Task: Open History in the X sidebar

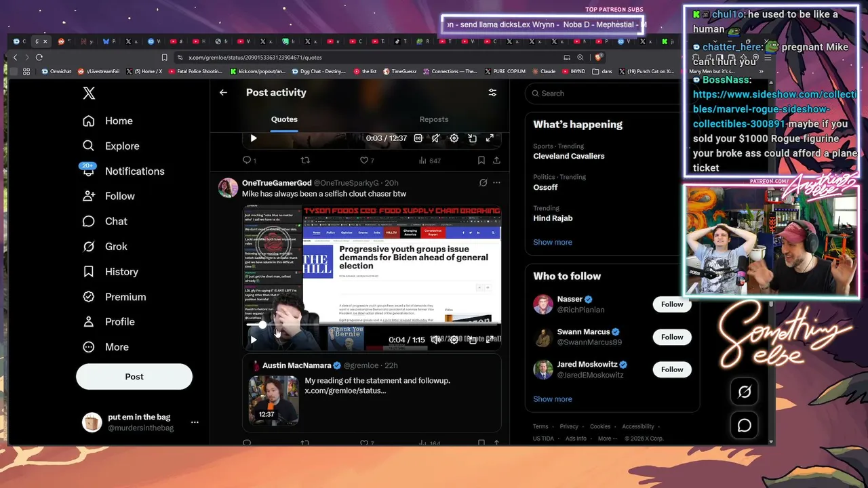Action: pos(111,271)
